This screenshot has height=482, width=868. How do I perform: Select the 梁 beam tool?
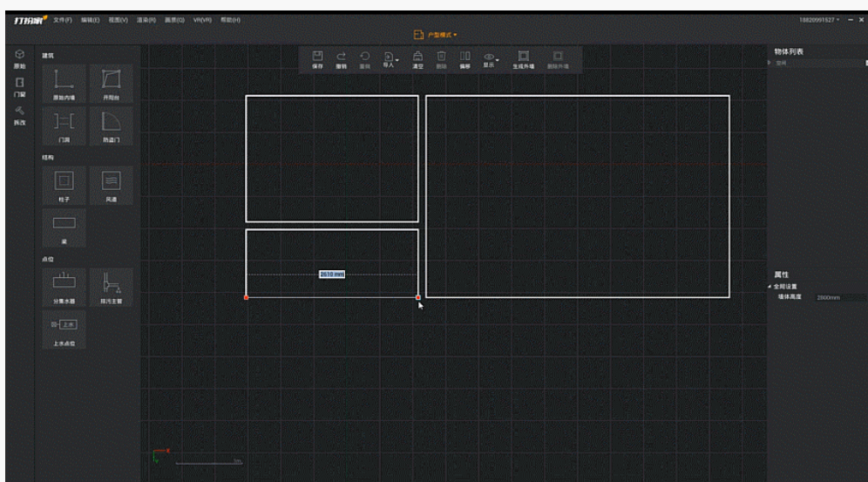pyautogui.click(x=64, y=228)
